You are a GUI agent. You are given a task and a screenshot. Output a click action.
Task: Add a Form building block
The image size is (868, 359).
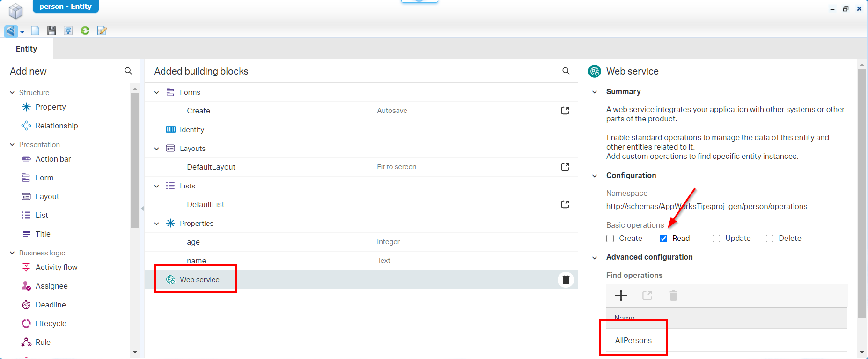coord(44,178)
